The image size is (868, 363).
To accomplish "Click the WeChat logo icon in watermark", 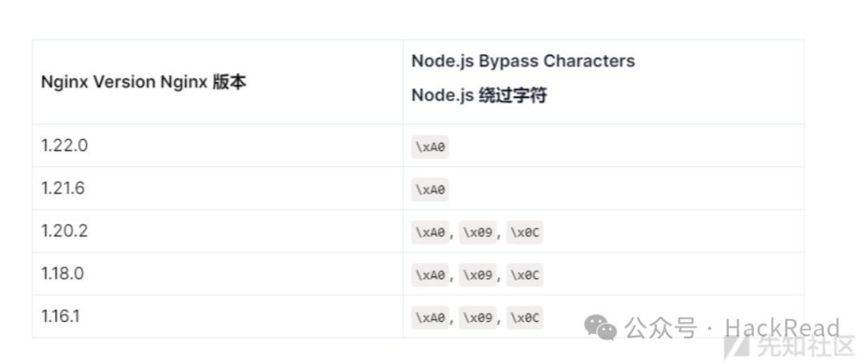I will coord(600,327).
